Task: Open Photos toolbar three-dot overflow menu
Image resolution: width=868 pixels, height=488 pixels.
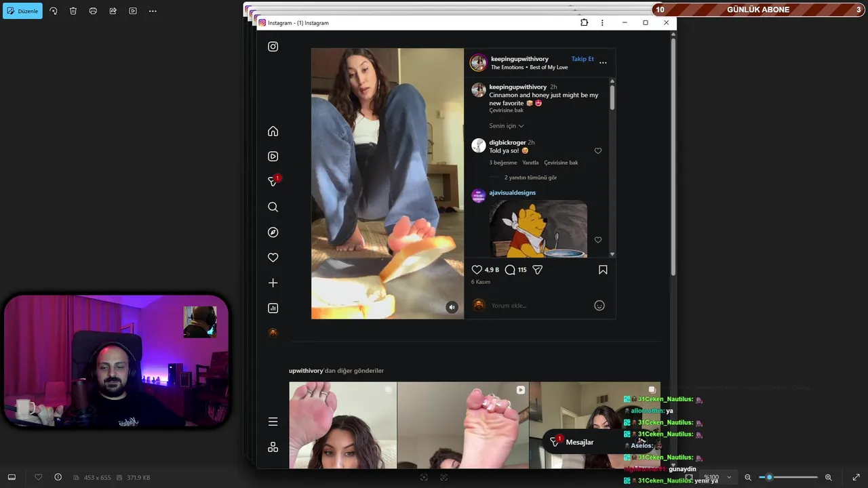Action: coord(153,11)
